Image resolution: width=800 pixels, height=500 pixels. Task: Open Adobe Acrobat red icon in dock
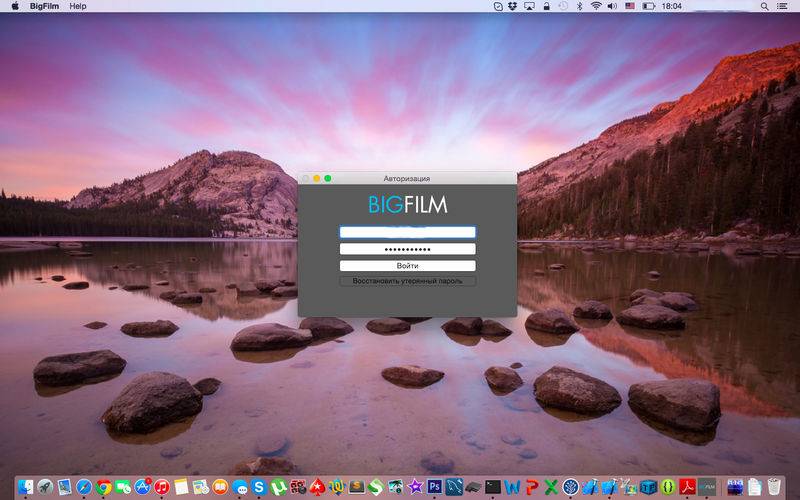pyautogui.click(x=687, y=487)
